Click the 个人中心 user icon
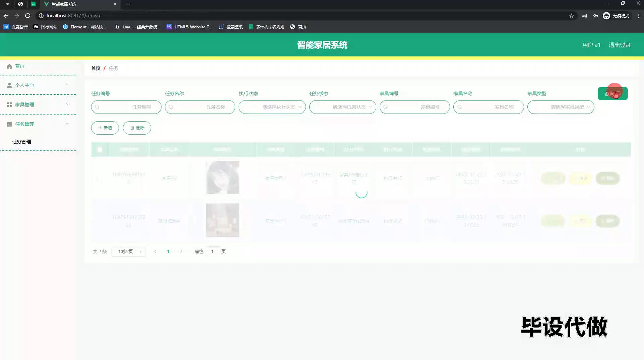Screen dimensions: 644x360 [9, 85]
